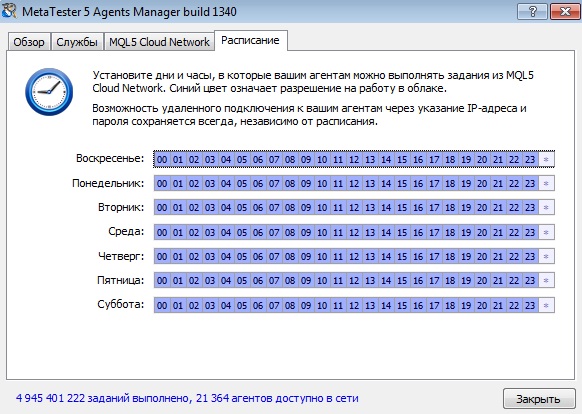Toggle all hours asterisk for Среда
Screen dimensions: 582x414
point(546,232)
